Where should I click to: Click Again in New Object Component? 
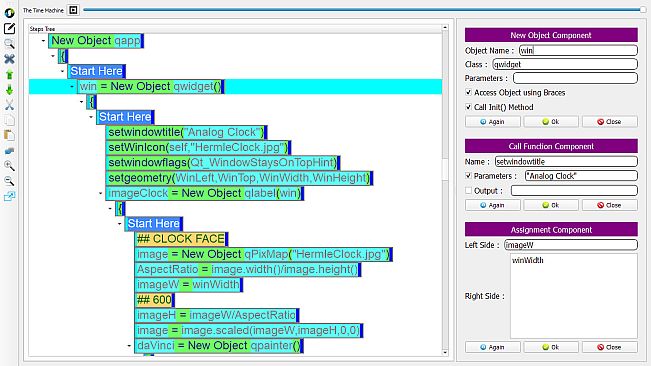(492, 122)
